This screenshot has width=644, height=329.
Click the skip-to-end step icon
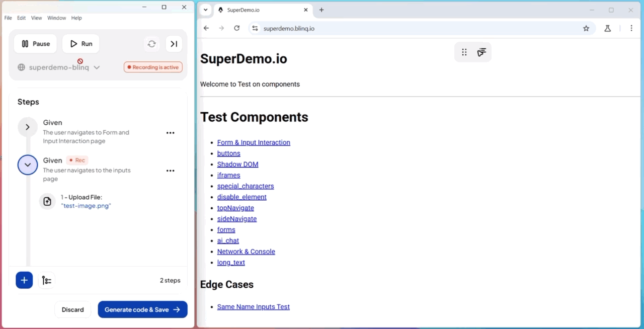(x=174, y=44)
